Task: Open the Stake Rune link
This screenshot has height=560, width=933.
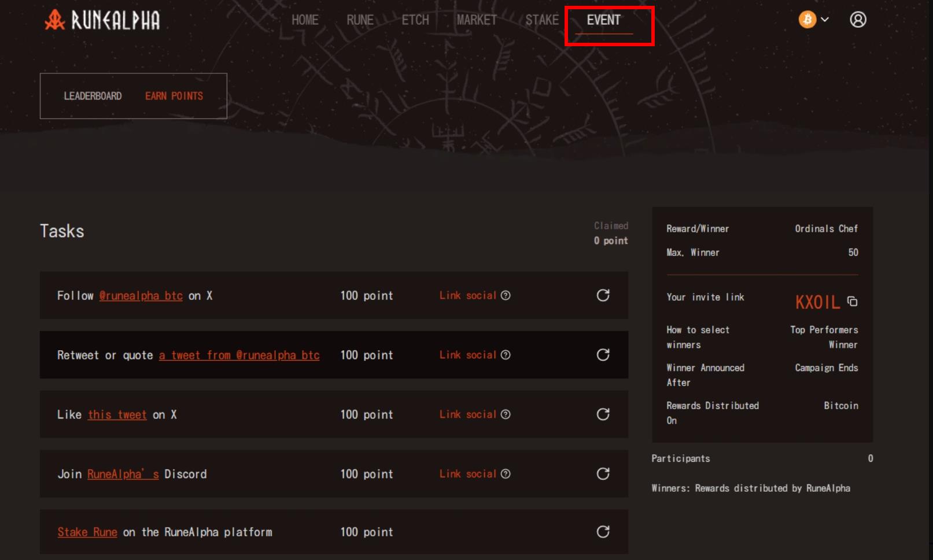Action: tap(87, 532)
